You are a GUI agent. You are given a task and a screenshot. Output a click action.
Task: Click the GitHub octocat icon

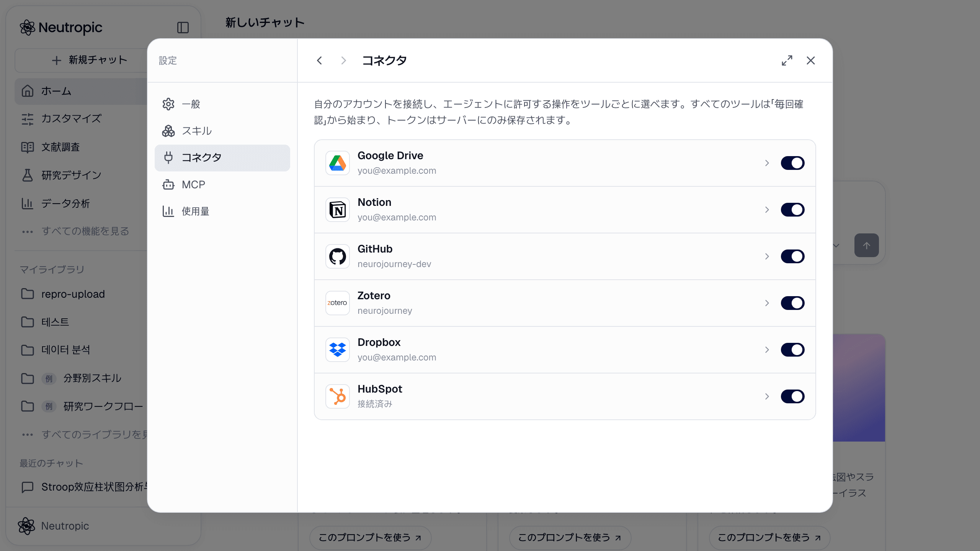pos(337,256)
